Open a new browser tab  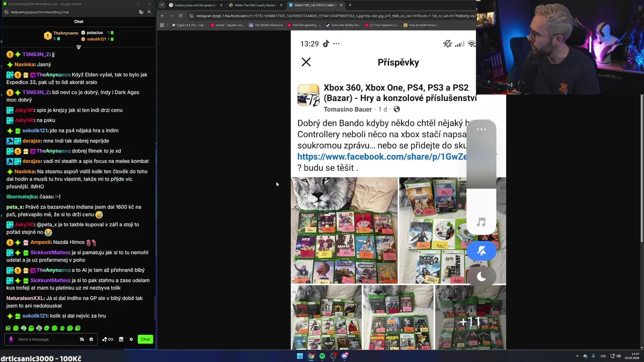[x=350, y=5]
